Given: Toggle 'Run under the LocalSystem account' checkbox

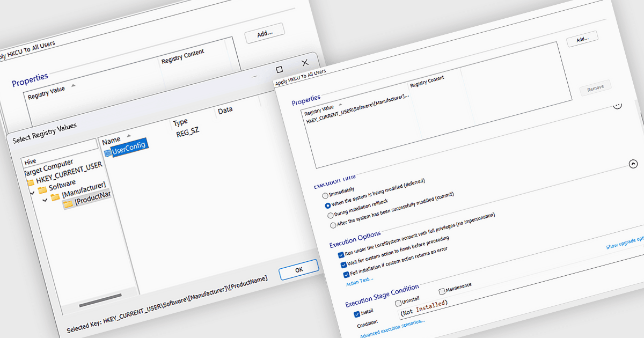Looking at the screenshot, I should coord(341,254).
